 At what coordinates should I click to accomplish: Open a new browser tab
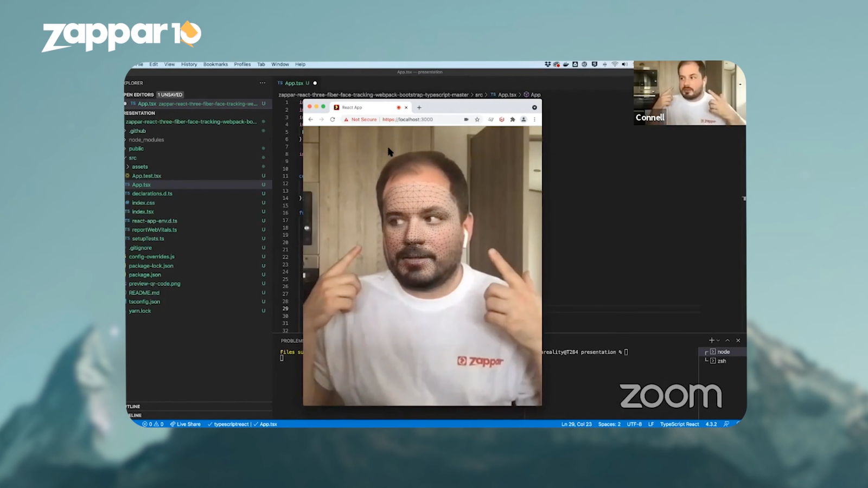tap(419, 107)
